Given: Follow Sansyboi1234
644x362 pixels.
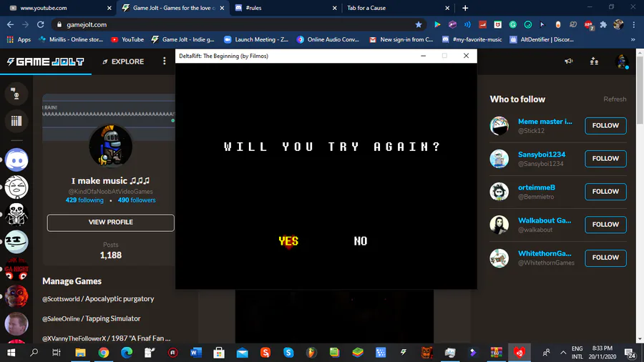Looking at the screenshot, I should click(x=605, y=158).
